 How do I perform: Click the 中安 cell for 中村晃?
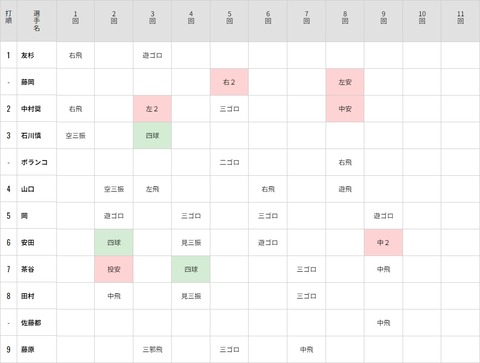(x=345, y=109)
